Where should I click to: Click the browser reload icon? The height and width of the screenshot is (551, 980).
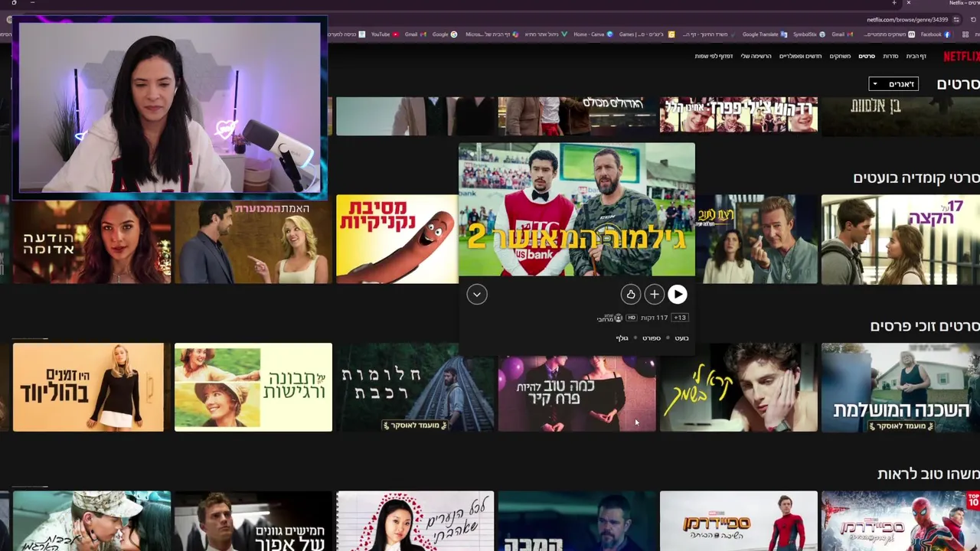point(973,20)
